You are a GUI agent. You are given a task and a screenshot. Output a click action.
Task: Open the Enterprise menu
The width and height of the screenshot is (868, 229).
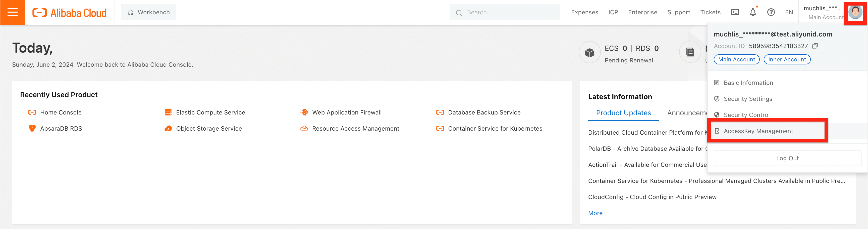coord(642,12)
